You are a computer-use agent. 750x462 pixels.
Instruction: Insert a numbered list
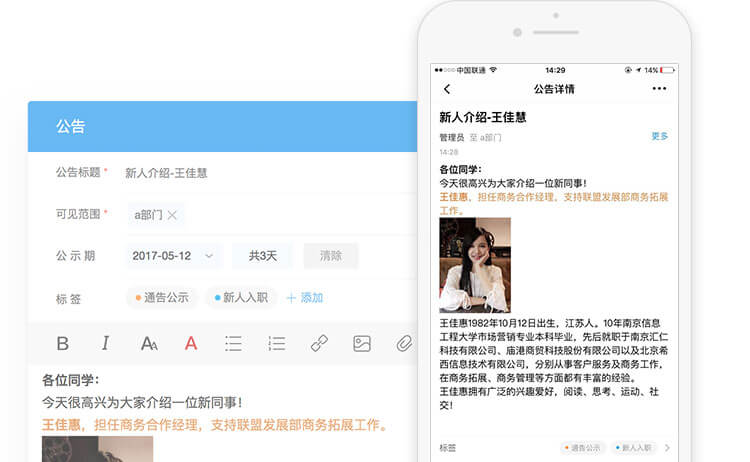(x=276, y=344)
